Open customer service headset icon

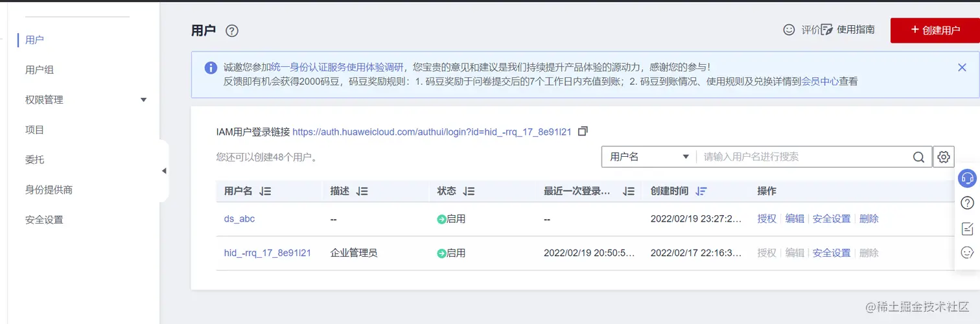tap(967, 178)
